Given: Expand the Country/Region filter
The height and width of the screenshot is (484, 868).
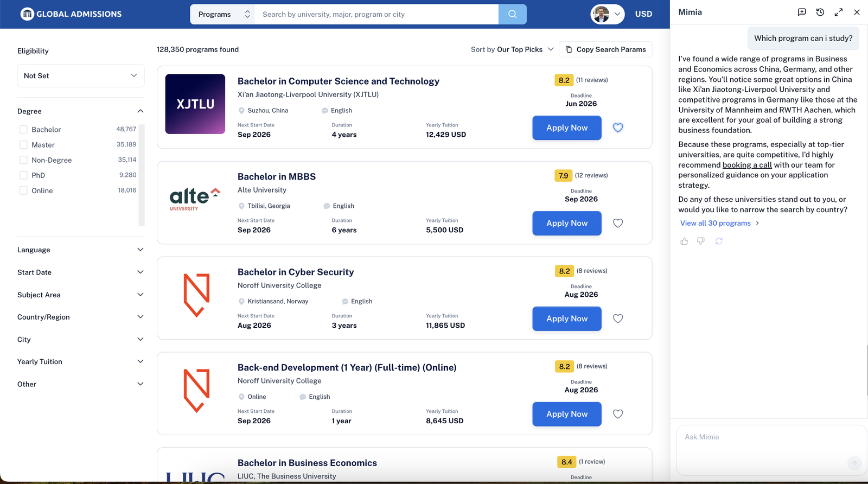Looking at the screenshot, I should click(80, 317).
